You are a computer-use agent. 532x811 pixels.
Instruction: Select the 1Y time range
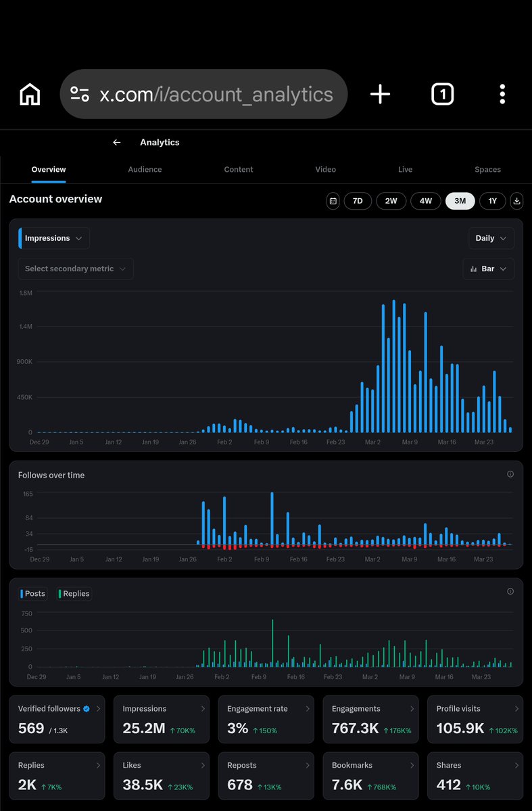coord(493,201)
